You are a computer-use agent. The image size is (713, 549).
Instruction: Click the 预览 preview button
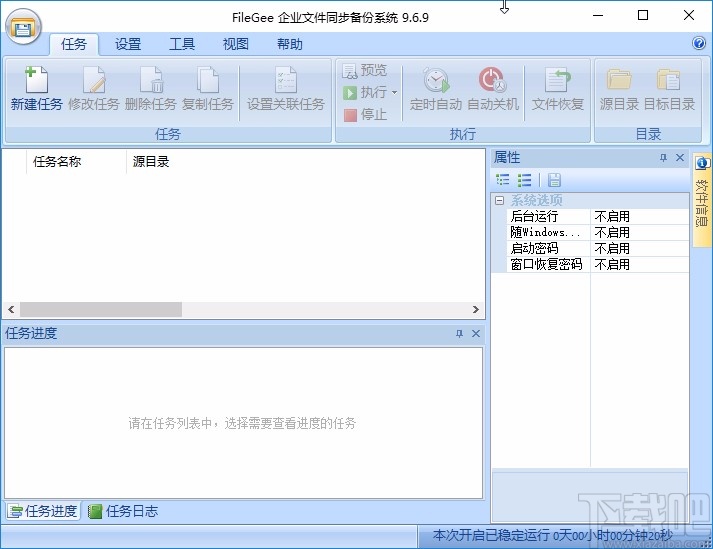pos(365,71)
